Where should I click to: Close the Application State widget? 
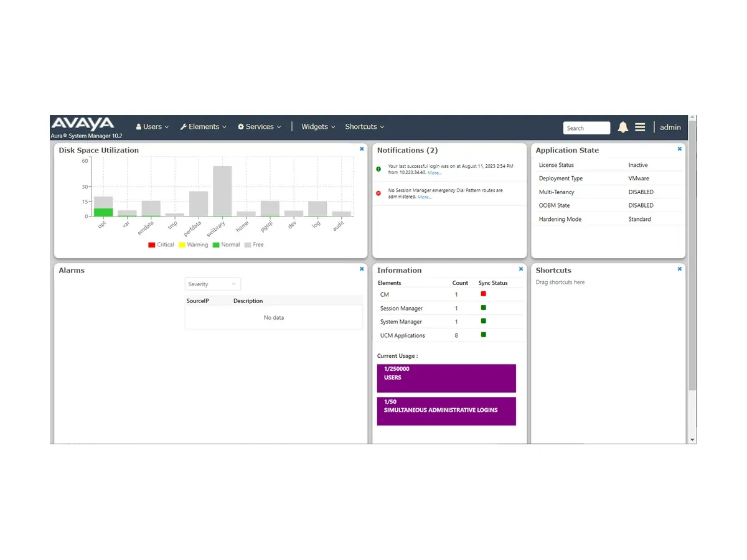[680, 149]
